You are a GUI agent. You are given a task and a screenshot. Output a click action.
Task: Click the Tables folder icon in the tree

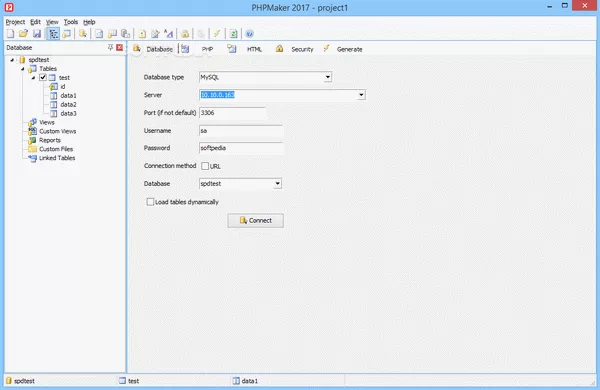pos(33,69)
